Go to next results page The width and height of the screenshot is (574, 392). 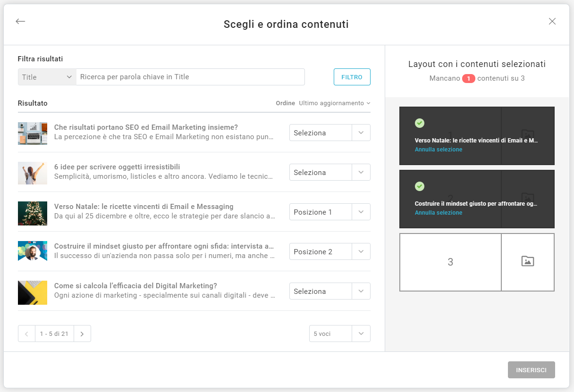(x=82, y=334)
